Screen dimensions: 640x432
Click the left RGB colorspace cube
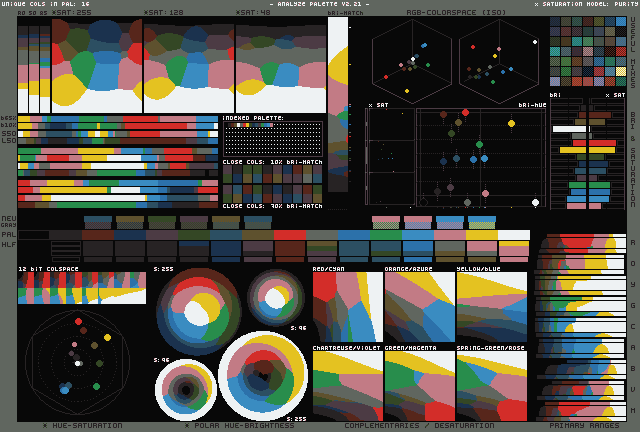point(412,60)
